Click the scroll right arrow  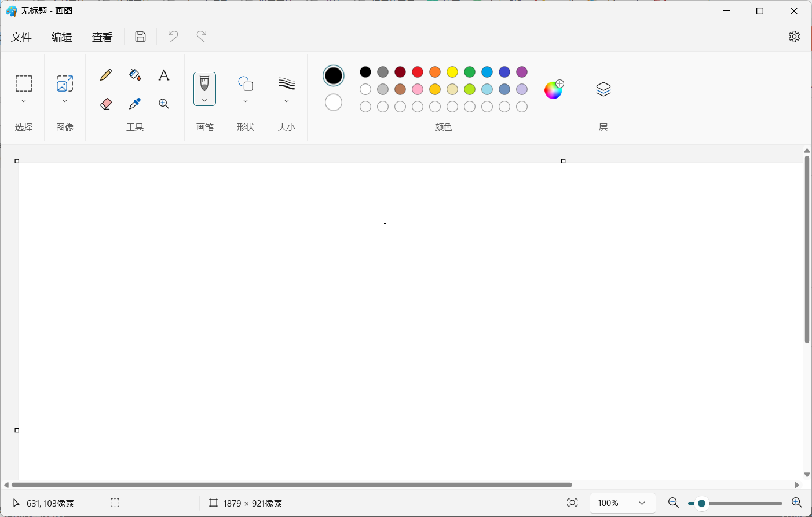click(x=797, y=485)
